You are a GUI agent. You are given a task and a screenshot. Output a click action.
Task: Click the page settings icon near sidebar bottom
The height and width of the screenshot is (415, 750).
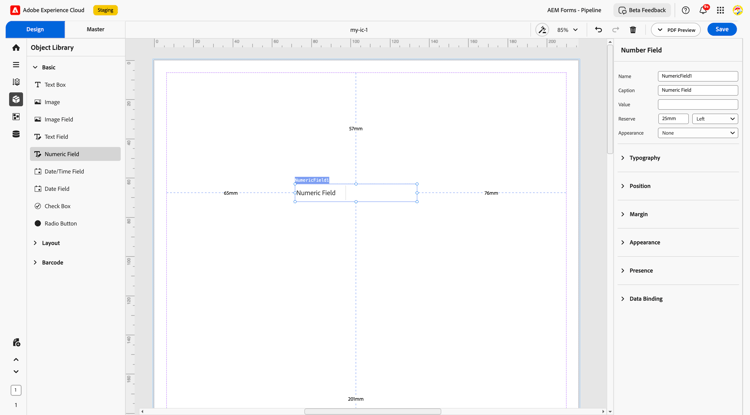tap(16, 342)
